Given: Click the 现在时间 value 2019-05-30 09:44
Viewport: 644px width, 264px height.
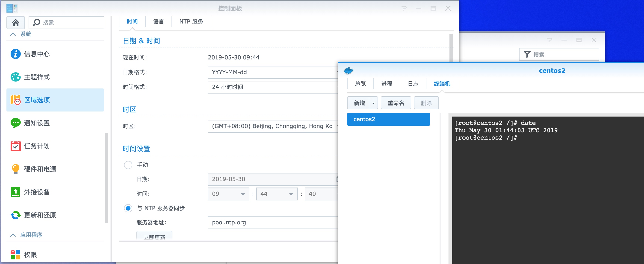Looking at the screenshot, I should coord(233,57).
